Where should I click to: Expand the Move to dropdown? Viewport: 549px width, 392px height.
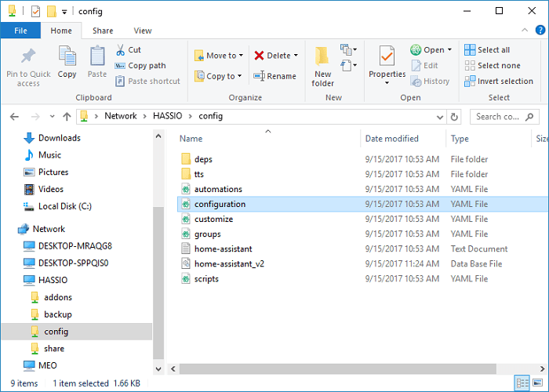point(239,56)
